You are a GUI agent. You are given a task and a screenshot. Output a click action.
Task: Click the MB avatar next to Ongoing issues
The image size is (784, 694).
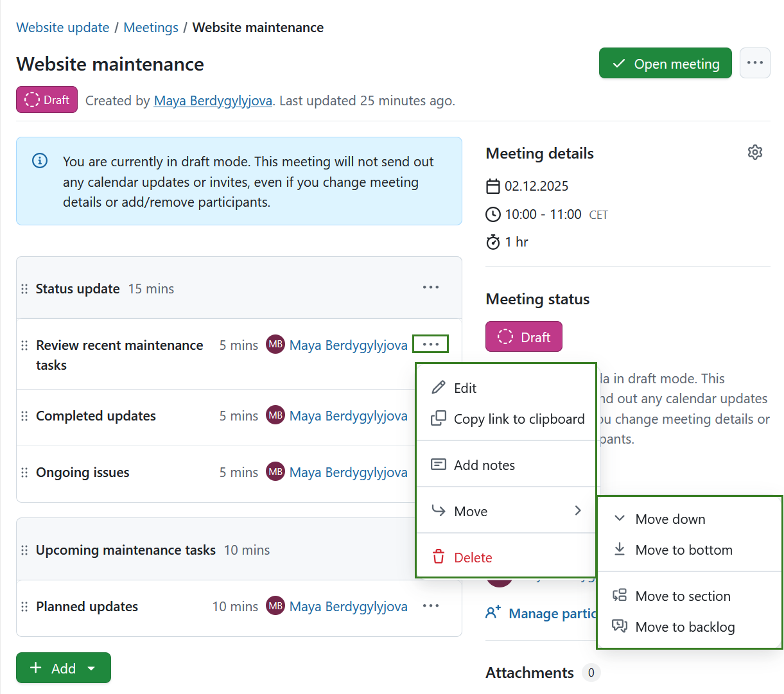[275, 472]
